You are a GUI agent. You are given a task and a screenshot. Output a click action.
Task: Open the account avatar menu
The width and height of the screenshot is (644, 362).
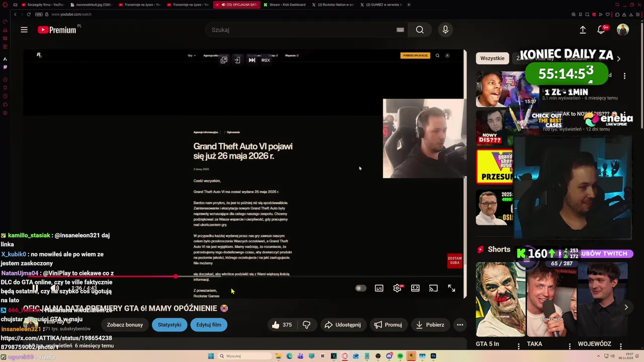click(623, 30)
